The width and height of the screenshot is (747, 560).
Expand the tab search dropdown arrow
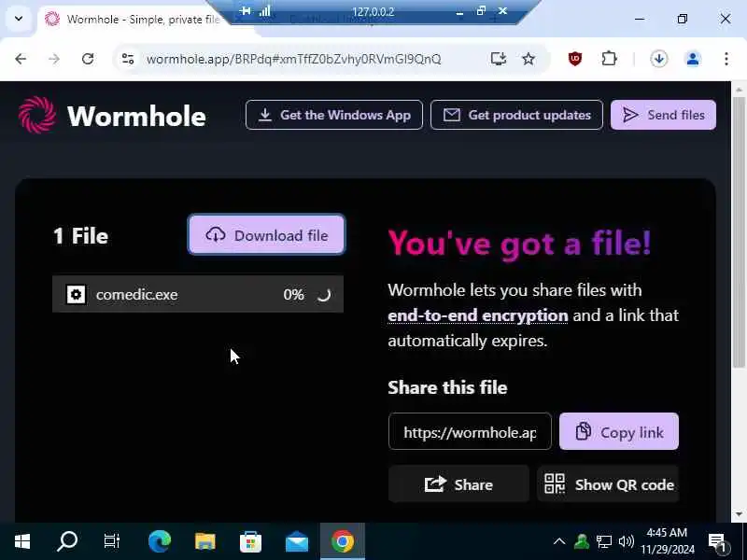[x=19, y=19]
